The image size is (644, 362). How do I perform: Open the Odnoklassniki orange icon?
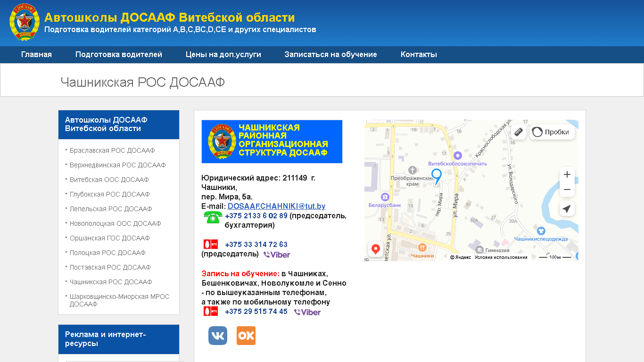tap(246, 336)
